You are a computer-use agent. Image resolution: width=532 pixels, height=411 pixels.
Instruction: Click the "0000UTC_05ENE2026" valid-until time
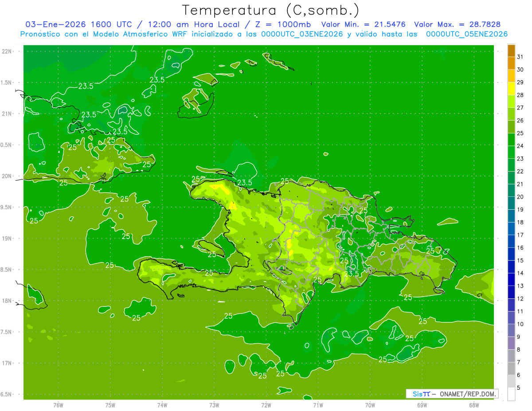coord(467,34)
